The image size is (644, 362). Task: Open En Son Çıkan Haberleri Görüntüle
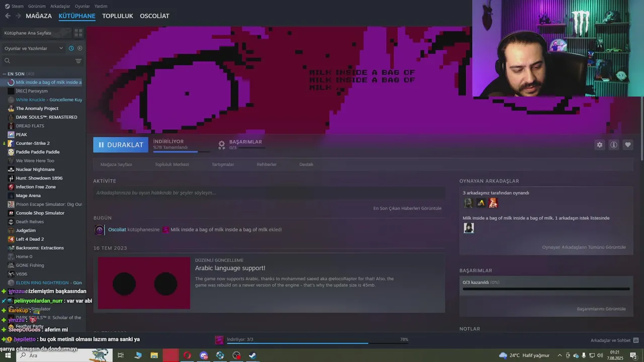tap(407, 208)
